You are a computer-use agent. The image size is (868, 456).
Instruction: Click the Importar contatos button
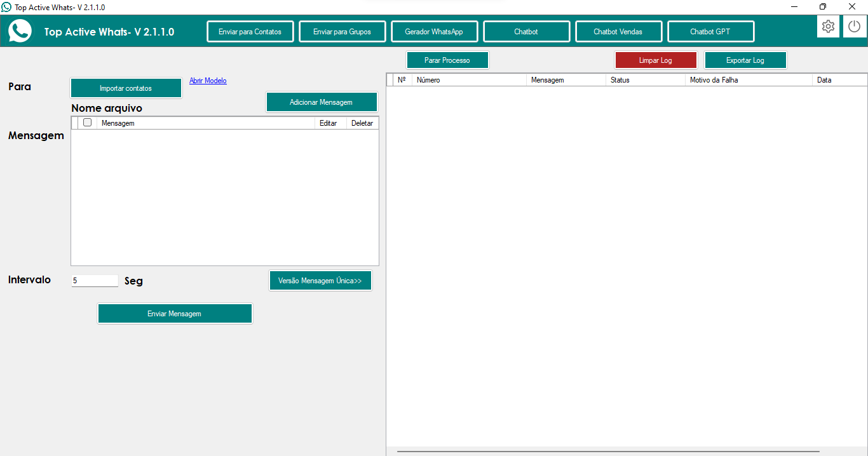126,88
